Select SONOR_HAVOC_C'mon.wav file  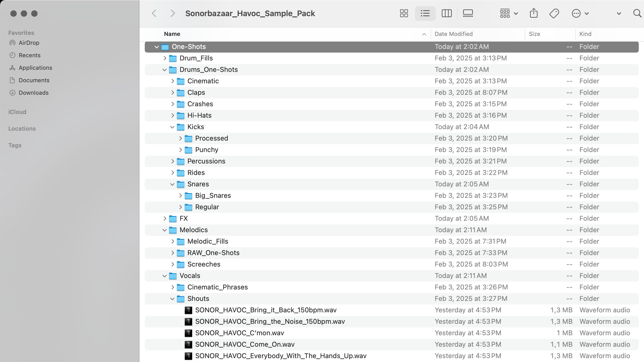(x=239, y=333)
